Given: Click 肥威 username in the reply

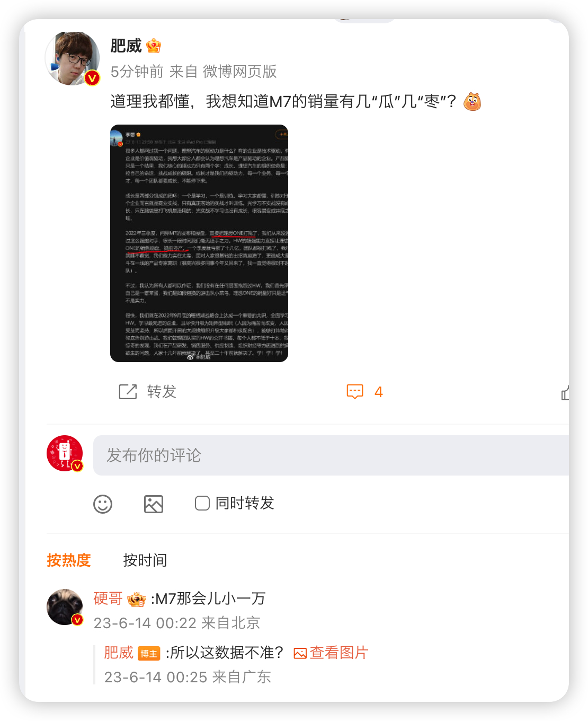Looking at the screenshot, I should point(119,653).
